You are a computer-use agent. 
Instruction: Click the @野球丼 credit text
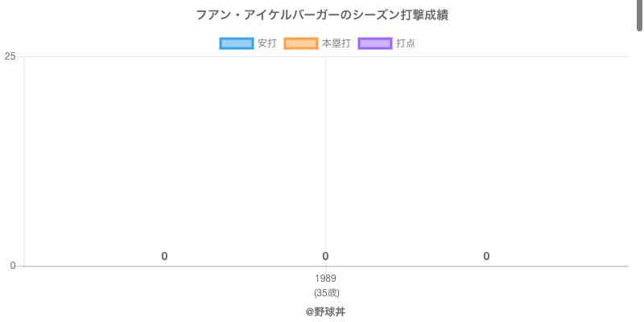pos(325,312)
